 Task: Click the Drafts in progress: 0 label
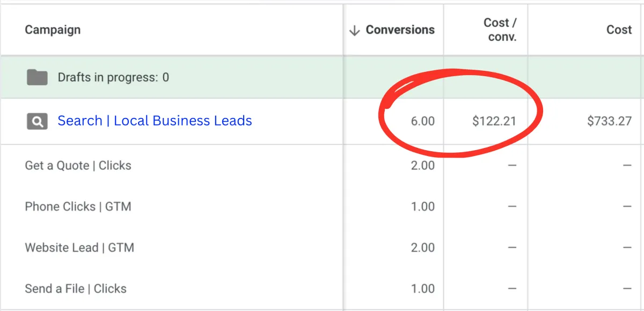tap(113, 78)
